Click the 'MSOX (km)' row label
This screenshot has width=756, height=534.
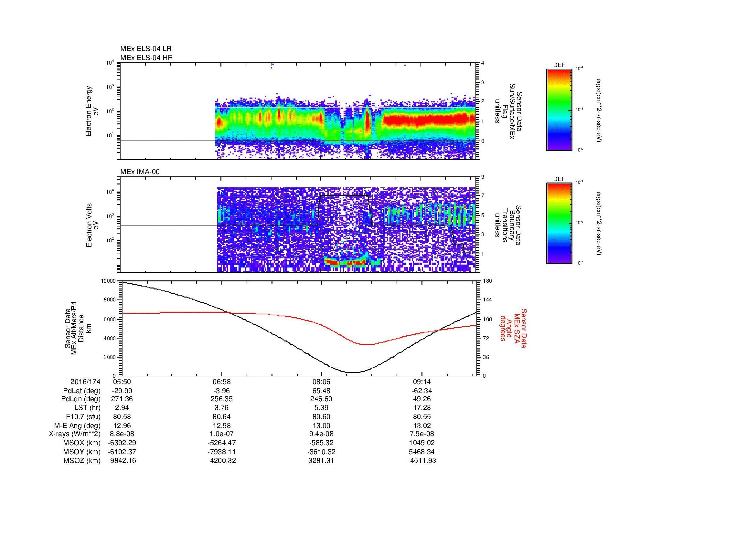pyautogui.click(x=82, y=443)
